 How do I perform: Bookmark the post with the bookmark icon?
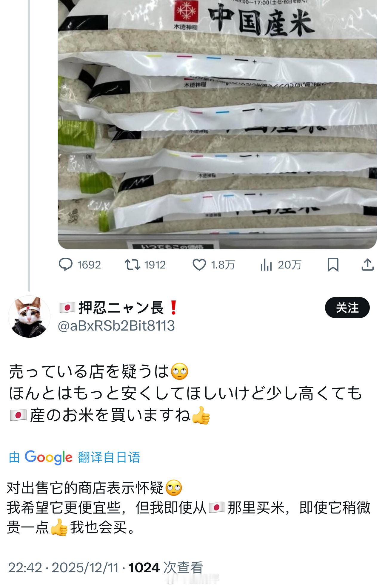coord(333,265)
